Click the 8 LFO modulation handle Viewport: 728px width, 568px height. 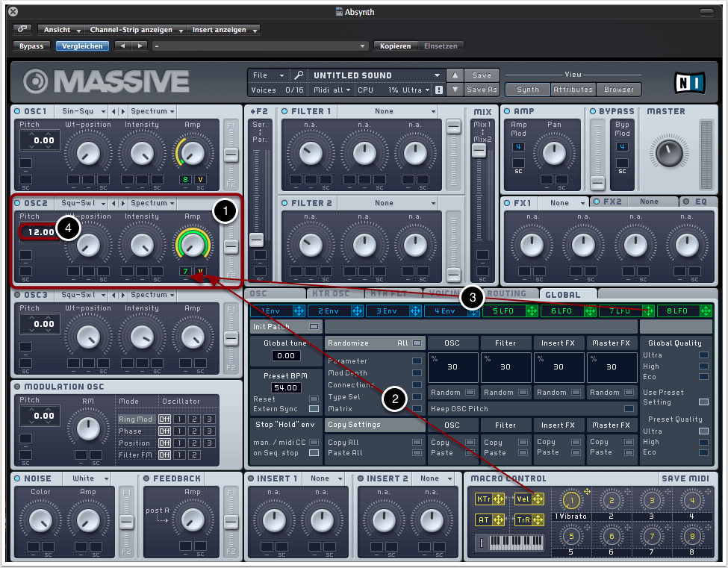(704, 310)
